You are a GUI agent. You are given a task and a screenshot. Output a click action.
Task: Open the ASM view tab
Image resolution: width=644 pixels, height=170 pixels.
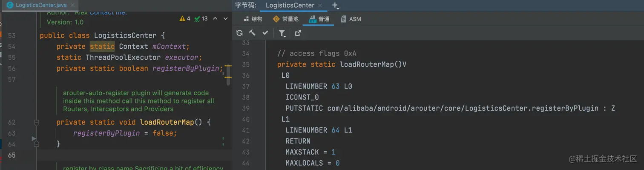click(x=351, y=19)
